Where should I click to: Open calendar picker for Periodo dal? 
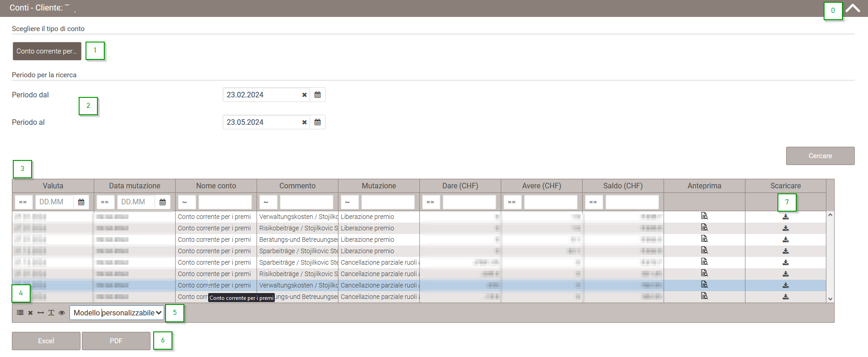pyautogui.click(x=317, y=95)
